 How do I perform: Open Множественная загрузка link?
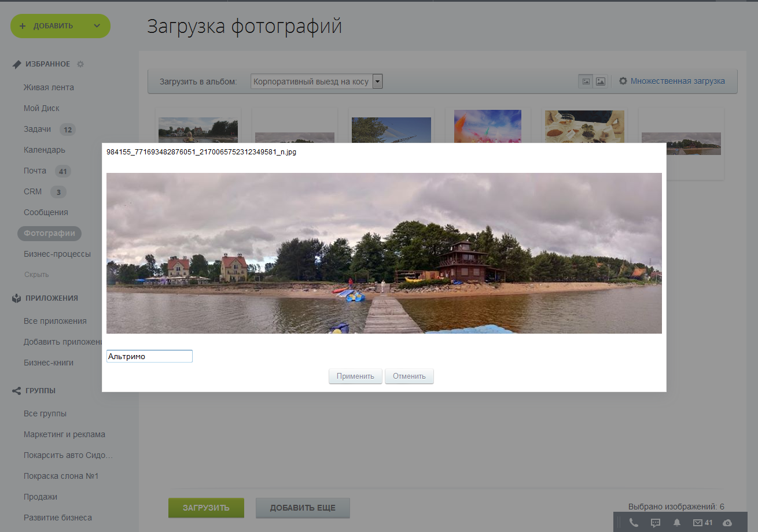[678, 82]
